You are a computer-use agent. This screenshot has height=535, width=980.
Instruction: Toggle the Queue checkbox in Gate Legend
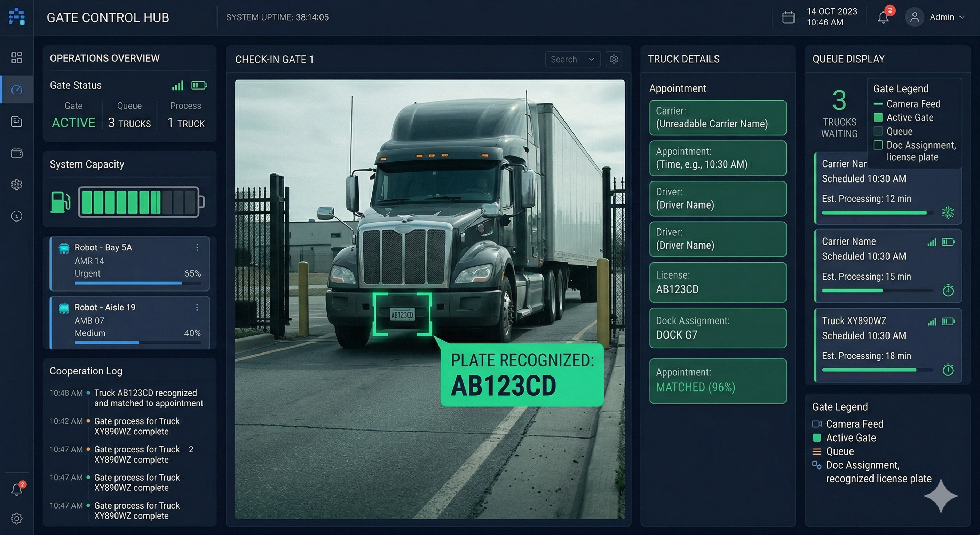[878, 131]
